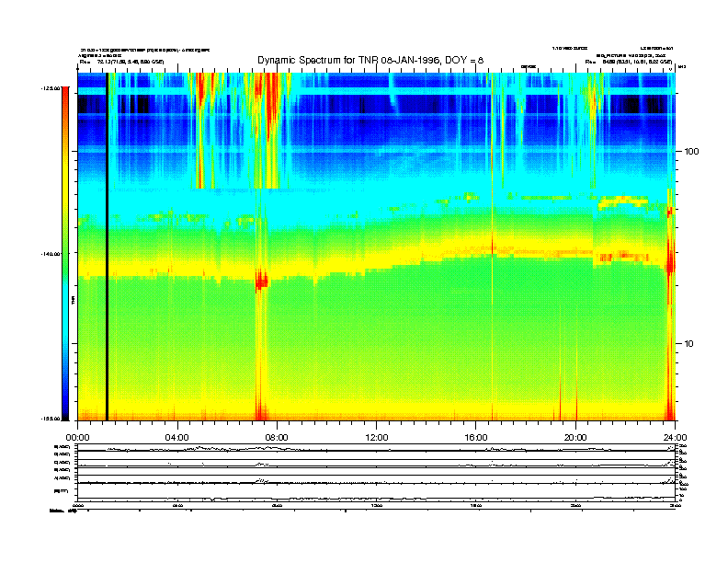Screen dimensions: 728x563
Task: Click the red burst near 08:00 at top
Action: [271, 102]
